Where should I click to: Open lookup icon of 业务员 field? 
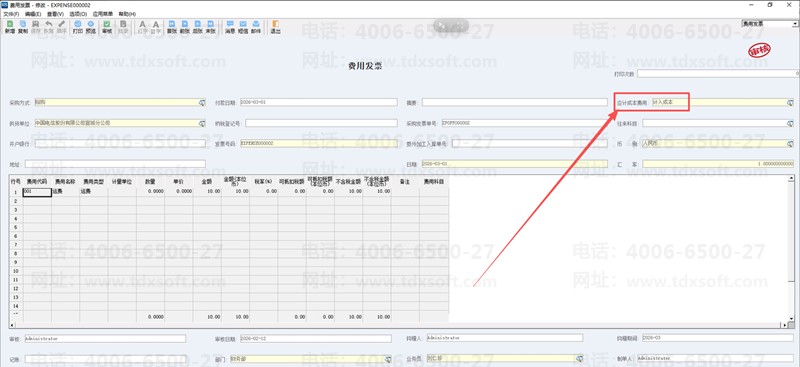coord(579,359)
